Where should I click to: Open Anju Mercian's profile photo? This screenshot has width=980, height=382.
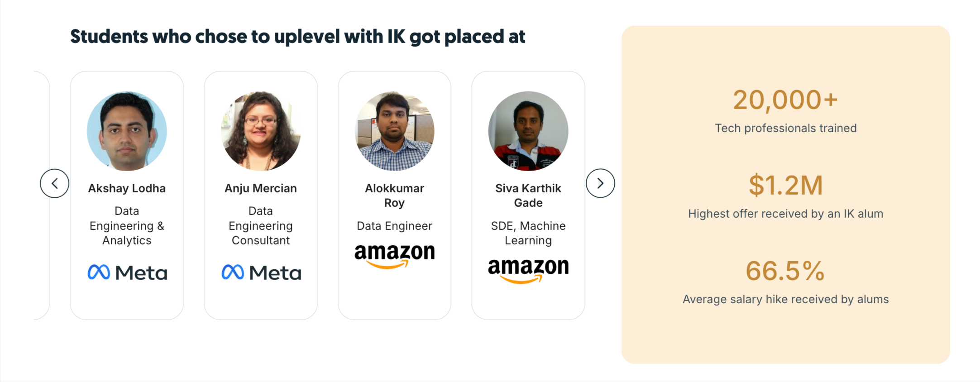click(x=261, y=131)
